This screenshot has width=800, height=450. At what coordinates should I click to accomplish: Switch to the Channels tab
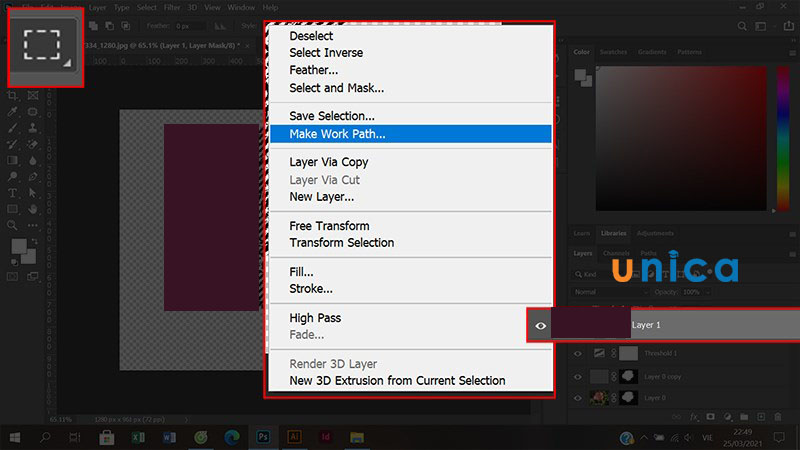pos(617,254)
